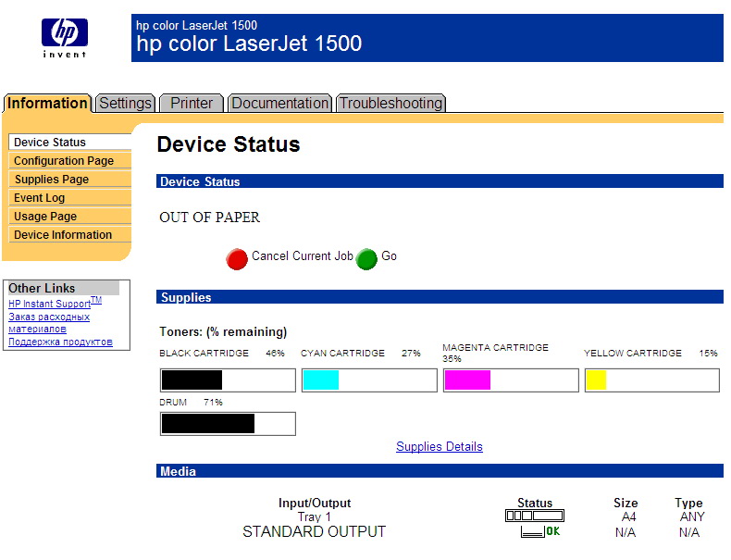The height and width of the screenshot is (560, 731).
Task: View the Event Log page
Action: pyautogui.click(x=70, y=198)
